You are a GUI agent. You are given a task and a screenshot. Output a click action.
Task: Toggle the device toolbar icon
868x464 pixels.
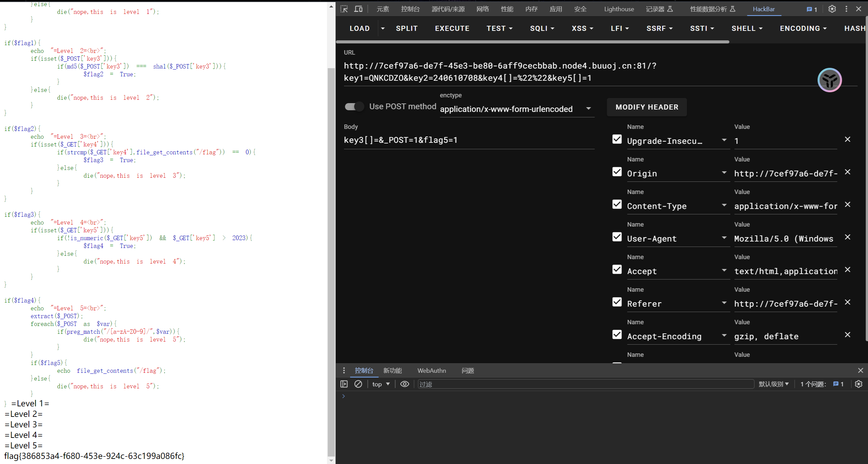(358, 9)
